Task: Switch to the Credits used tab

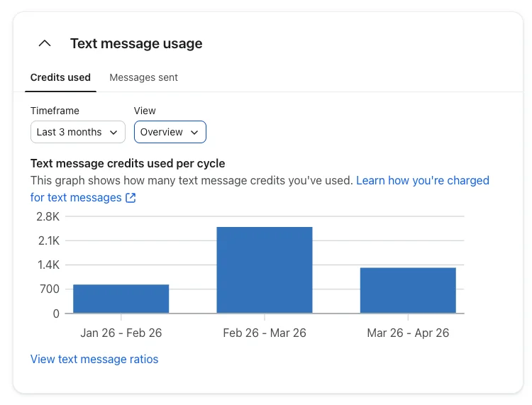Action: tap(60, 77)
